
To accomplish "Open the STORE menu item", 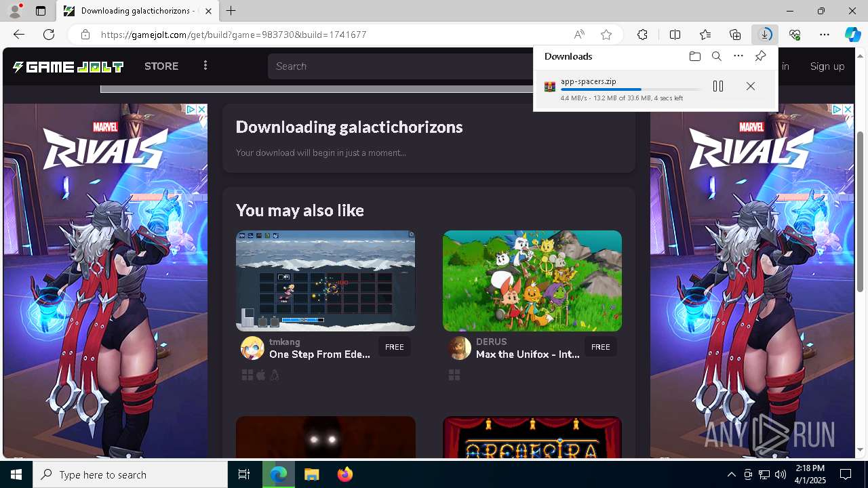I will 161,66.
